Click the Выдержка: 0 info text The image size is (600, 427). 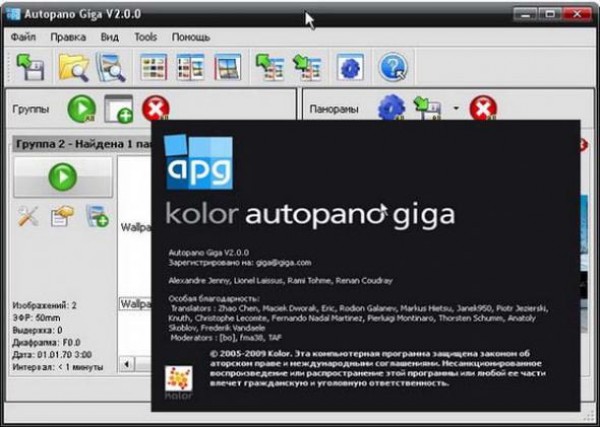37,330
